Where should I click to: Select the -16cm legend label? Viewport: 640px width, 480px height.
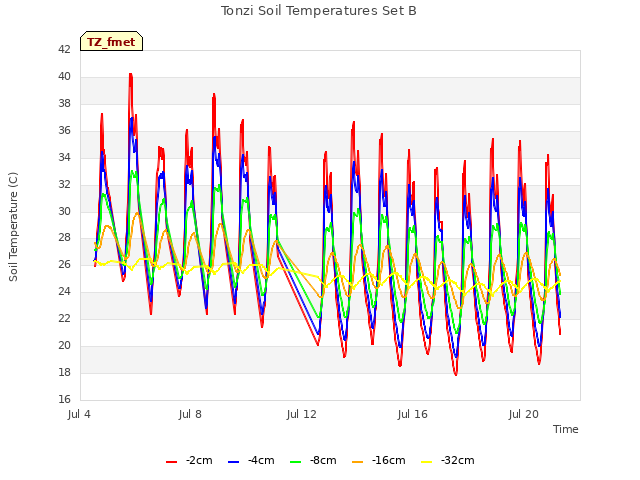(x=389, y=460)
